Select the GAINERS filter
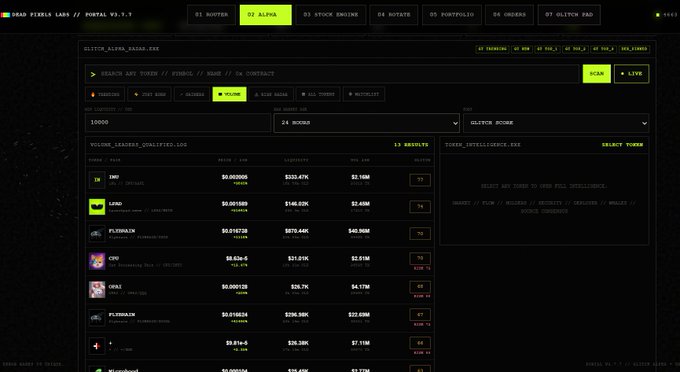This screenshot has width=680, height=372. click(x=192, y=94)
